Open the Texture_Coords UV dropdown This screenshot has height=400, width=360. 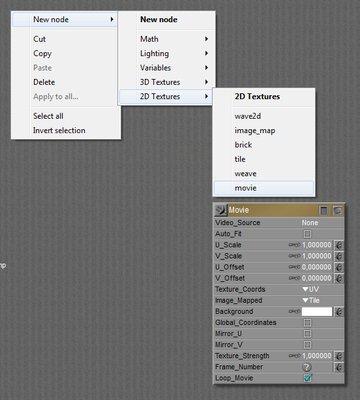click(310, 289)
